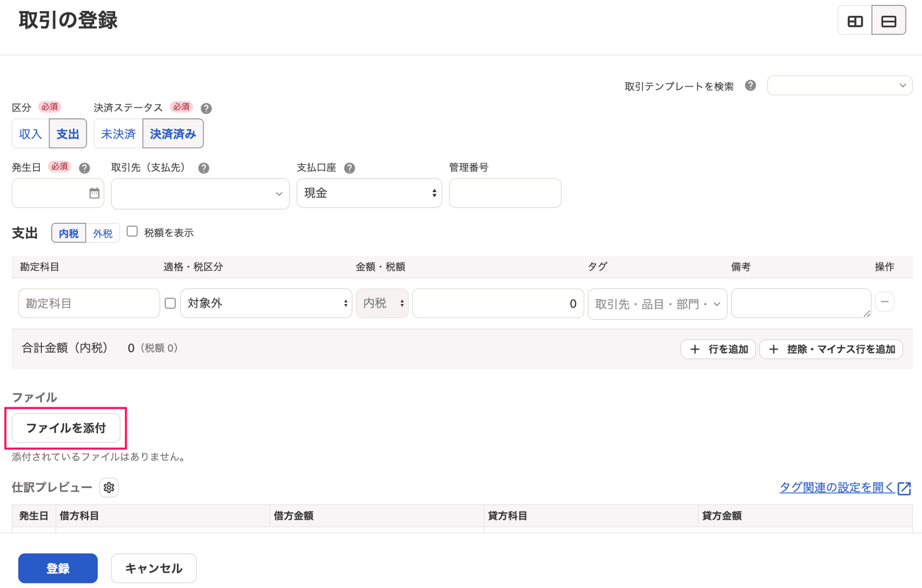Choose 内税 for 支出
This screenshot has height=588, width=922.
(68, 233)
